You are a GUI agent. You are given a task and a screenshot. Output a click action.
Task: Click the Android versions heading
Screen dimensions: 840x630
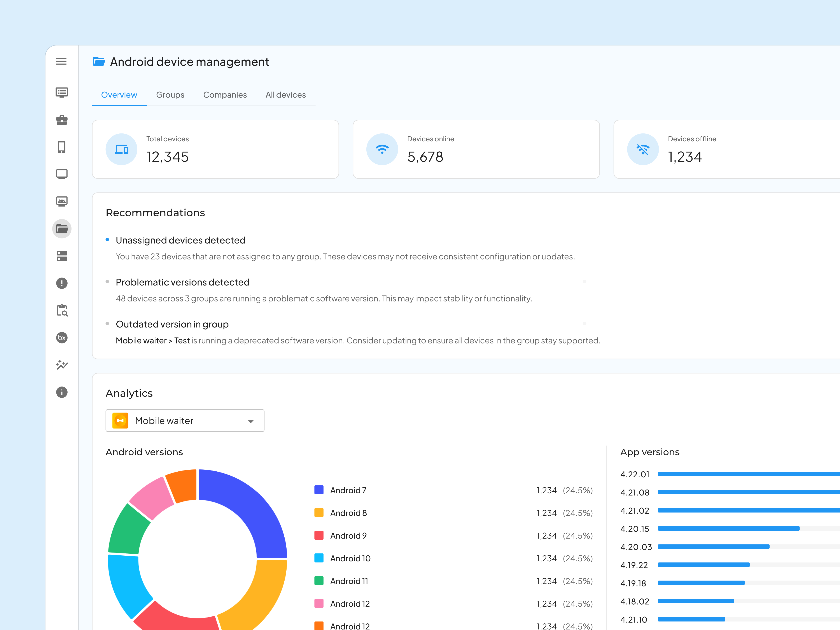click(x=144, y=452)
